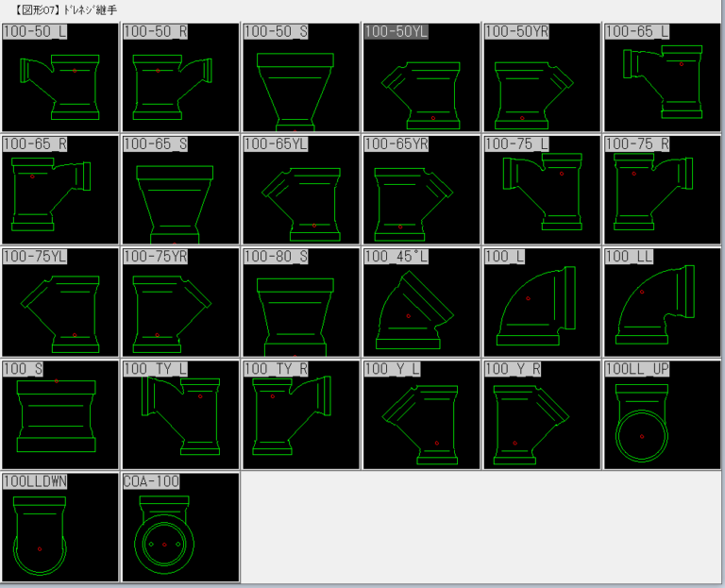
Task: Select the 100-65_R fitting thumbnail
Action: pos(60,190)
